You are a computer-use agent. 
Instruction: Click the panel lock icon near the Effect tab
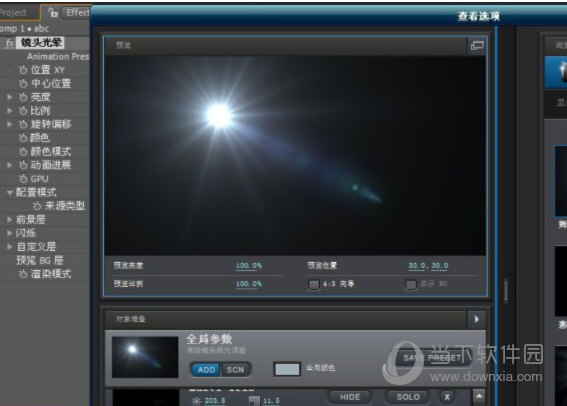tap(53, 13)
